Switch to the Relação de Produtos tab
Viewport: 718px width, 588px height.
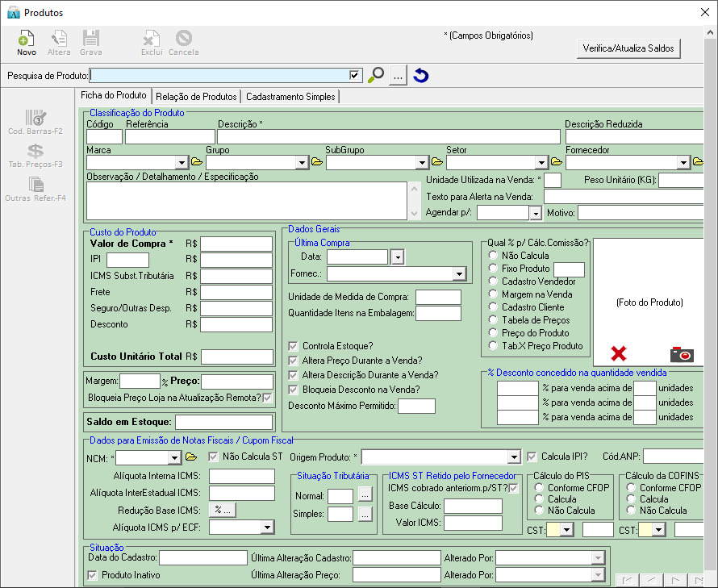tap(196, 97)
